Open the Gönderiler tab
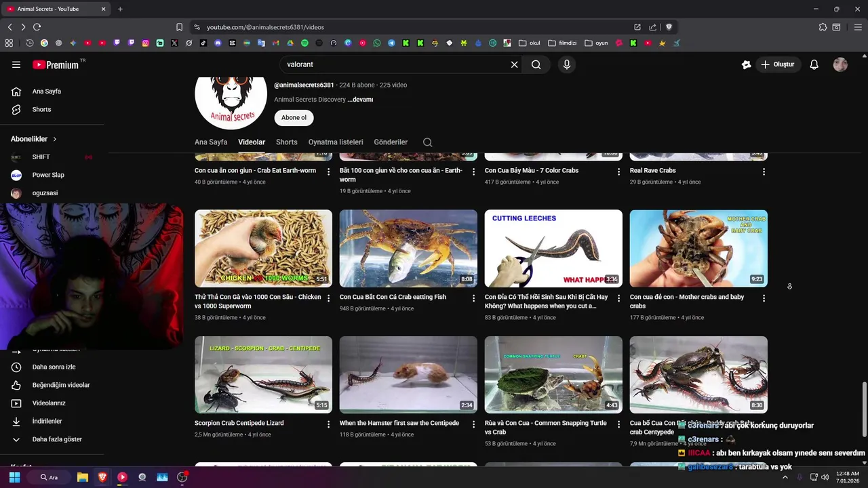The width and height of the screenshot is (868, 488). [x=391, y=142]
